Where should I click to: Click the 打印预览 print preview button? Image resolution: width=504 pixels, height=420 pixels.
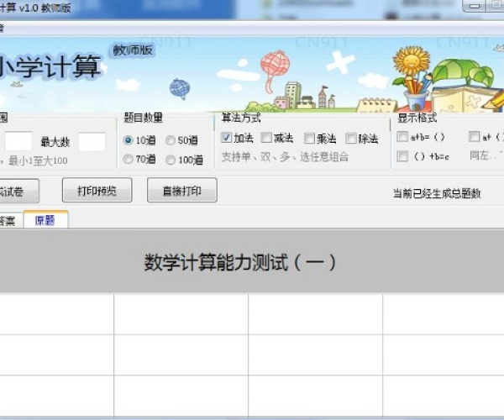click(x=97, y=190)
